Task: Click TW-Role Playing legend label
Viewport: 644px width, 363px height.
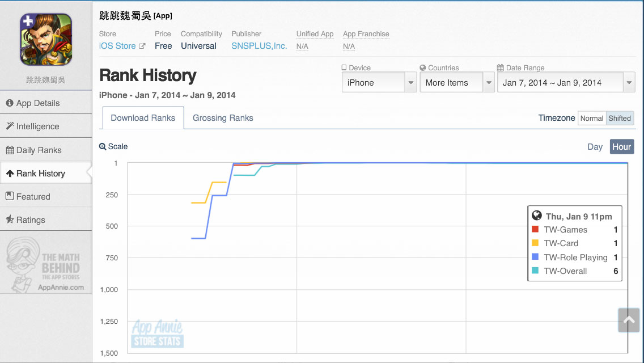Action: 575,258
